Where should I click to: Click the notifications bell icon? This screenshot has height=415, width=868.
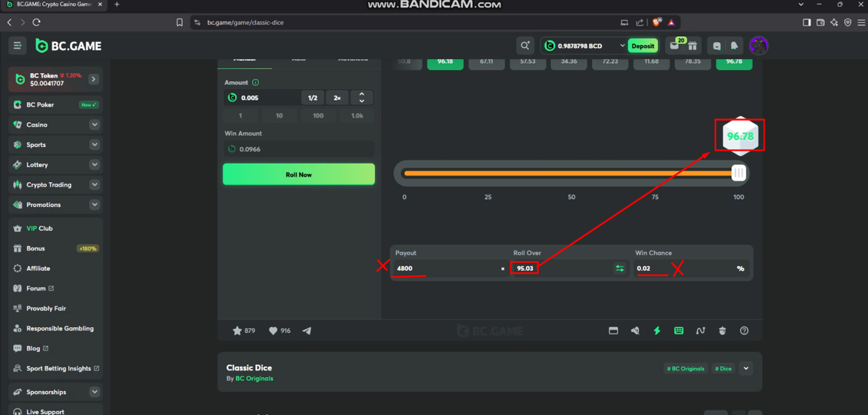734,46
